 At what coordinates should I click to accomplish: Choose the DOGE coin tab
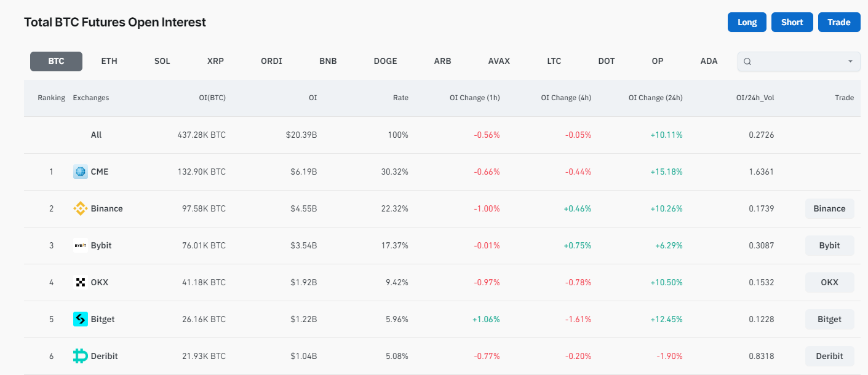[x=385, y=61]
